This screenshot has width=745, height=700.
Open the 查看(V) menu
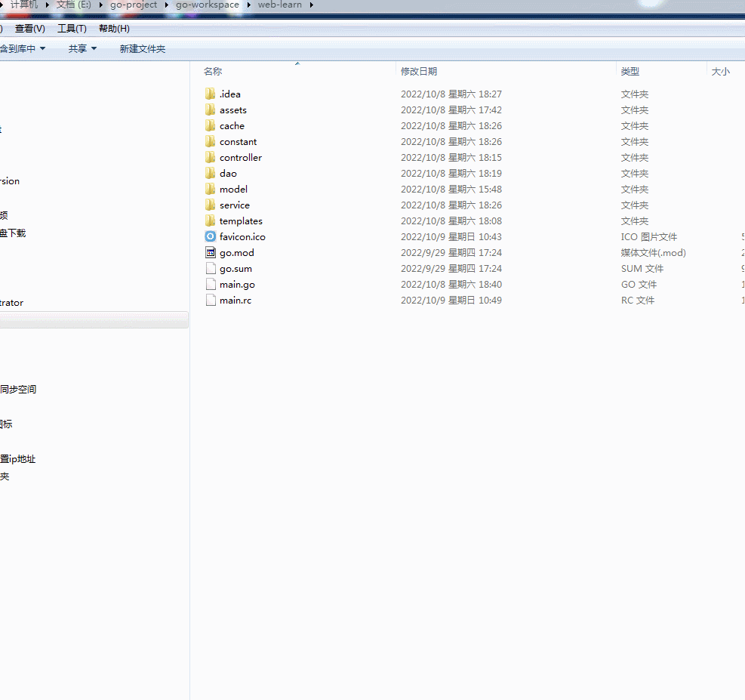click(x=30, y=29)
